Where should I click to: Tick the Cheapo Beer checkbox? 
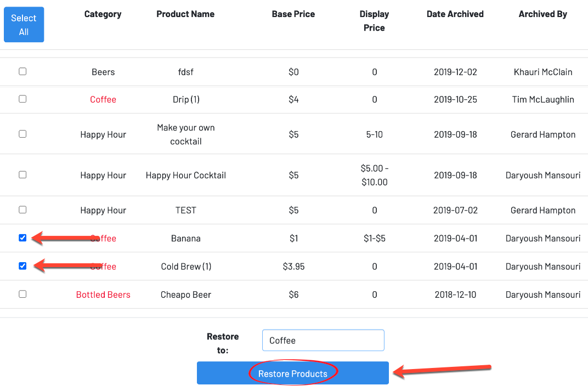(22, 294)
